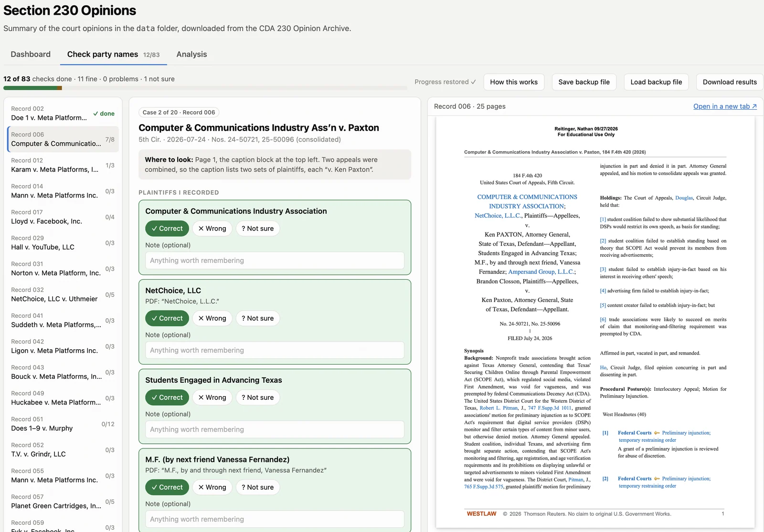Image resolution: width=764 pixels, height=532 pixels.
Task: Select Record 032 NetChoice, LLC v. Uthmeier
Action: tap(63, 294)
